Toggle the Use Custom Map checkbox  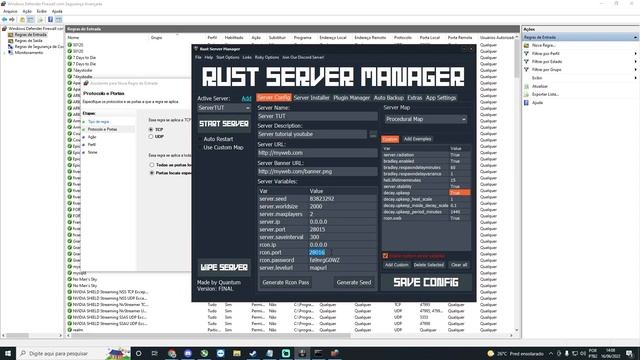click(200, 148)
